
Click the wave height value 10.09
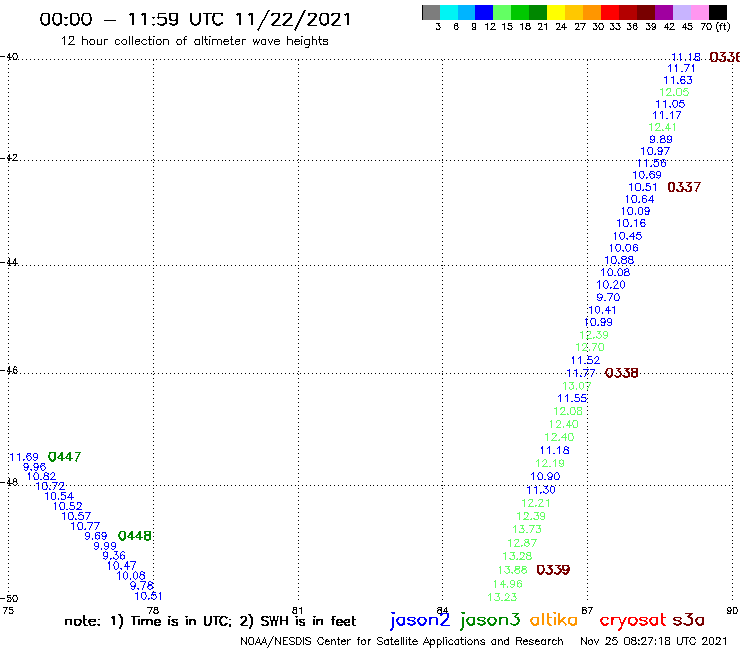click(x=635, y=211)
